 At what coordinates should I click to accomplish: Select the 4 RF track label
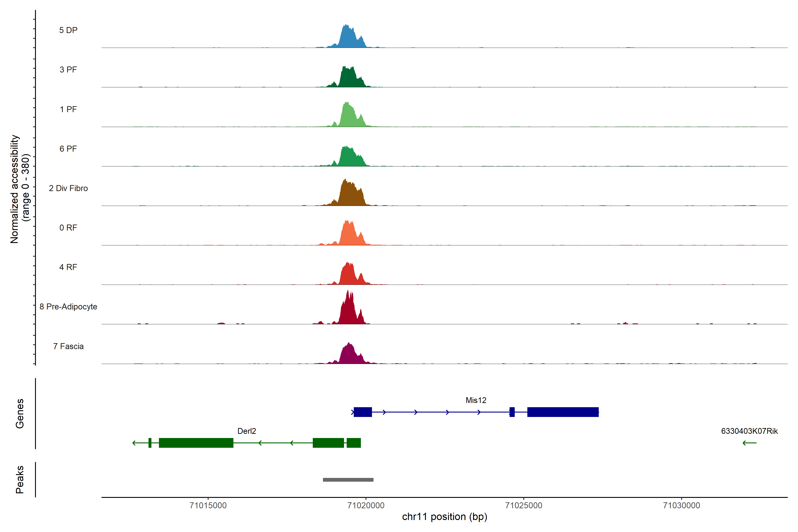pyautogui.click(x=68, y=267)
